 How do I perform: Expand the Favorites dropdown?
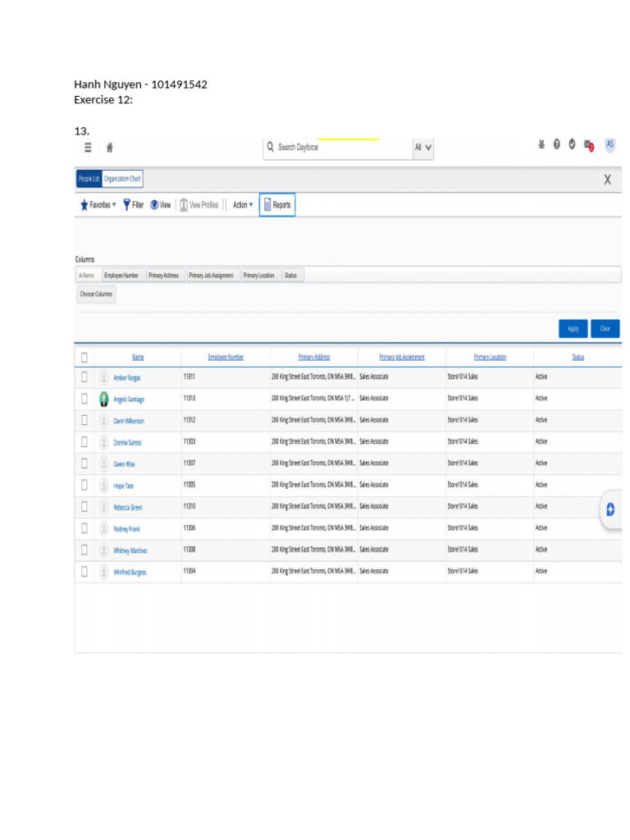point(98,205)
